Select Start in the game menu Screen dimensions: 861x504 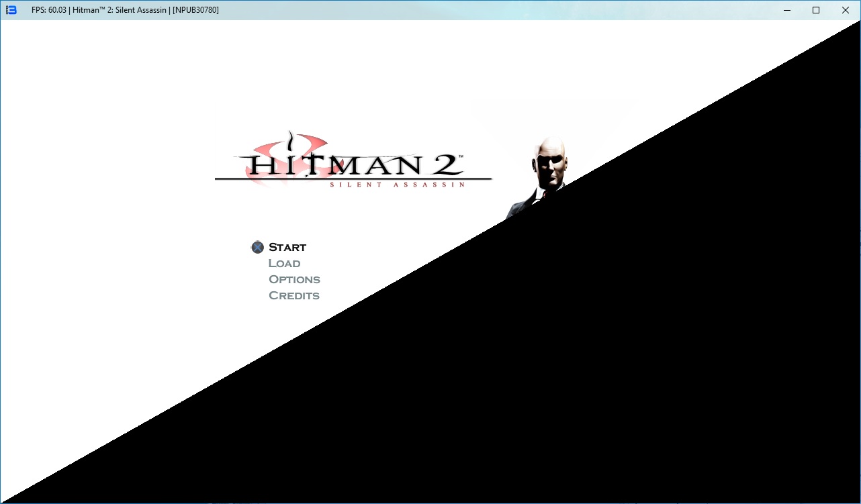287,248
